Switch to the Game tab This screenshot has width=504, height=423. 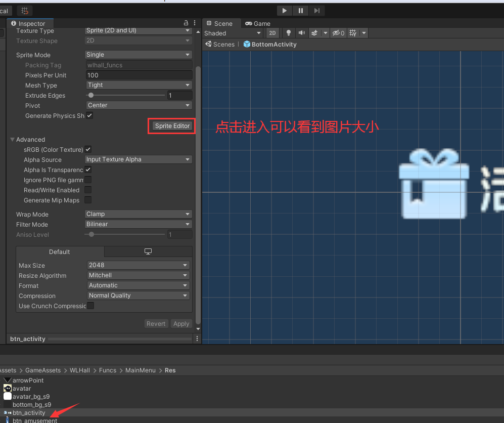point(258,23)
